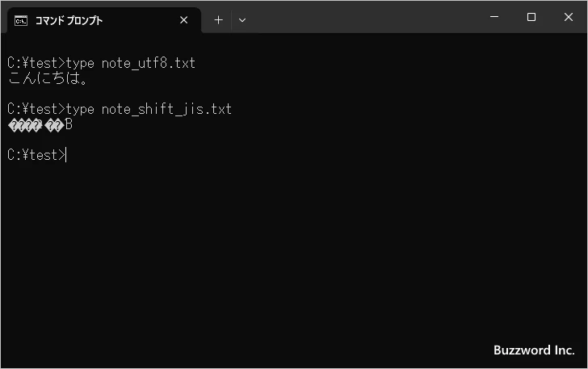Click the note_utf8.txt filename in the first command

[x=149, y=63]
